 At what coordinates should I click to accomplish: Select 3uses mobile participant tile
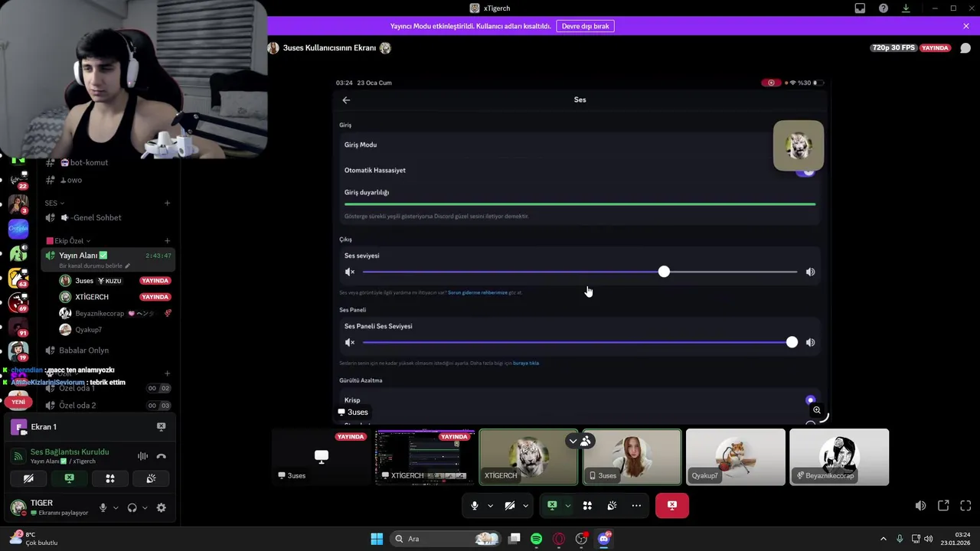pos(632,457)
